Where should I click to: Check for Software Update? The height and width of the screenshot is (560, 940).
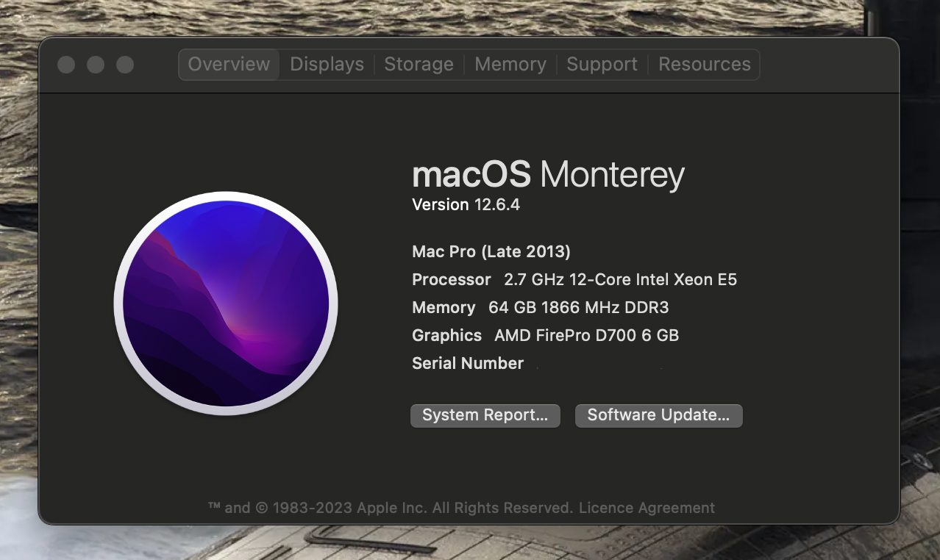pyautogui.click(x=658, y=415)
